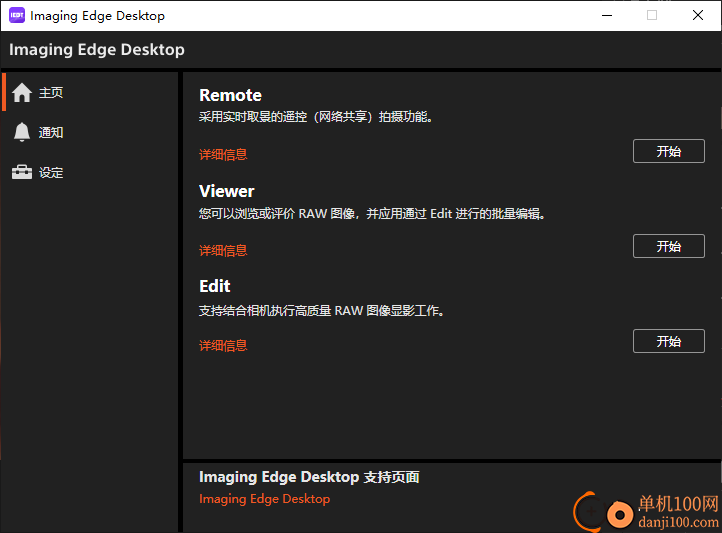Select the Viewer heading text

click(x=227, y=191)
